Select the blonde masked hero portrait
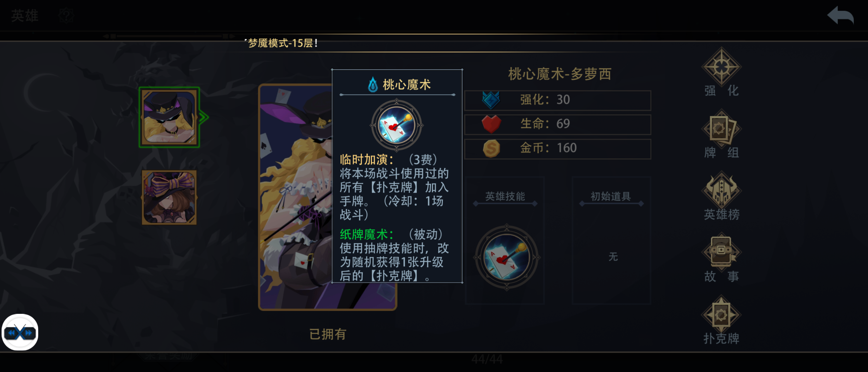Viewport: 868px width, 372px height. [x=169, y=117]
